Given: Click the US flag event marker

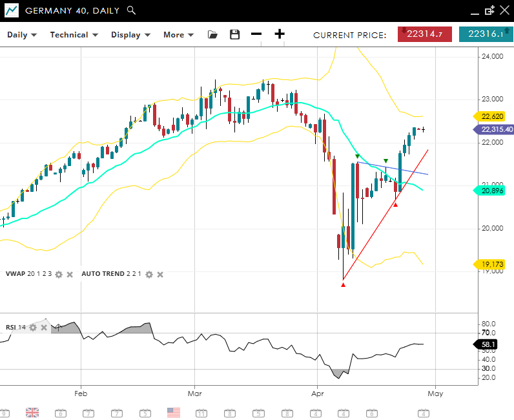Looking at the screenshot, I should point(173,412).
